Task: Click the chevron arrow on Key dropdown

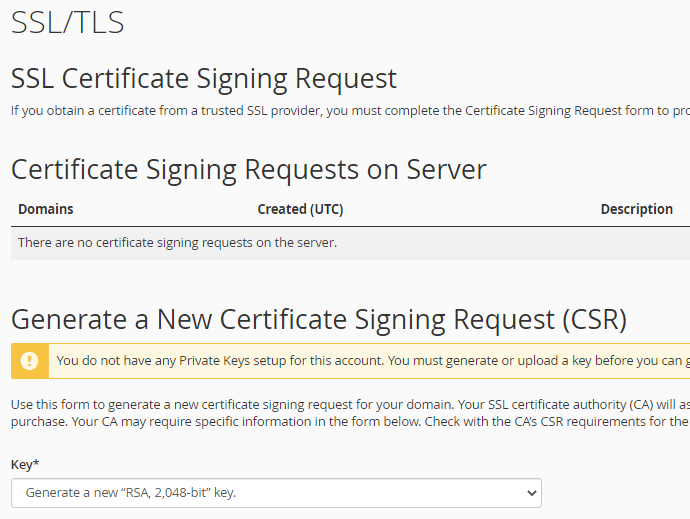Action: (x=530, y=493)
